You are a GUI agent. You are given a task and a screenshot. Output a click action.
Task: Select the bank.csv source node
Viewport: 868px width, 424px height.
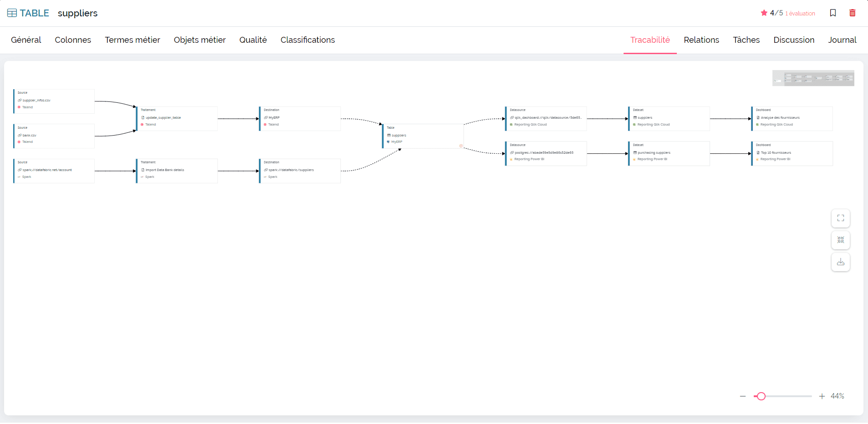tap(54, 136)
